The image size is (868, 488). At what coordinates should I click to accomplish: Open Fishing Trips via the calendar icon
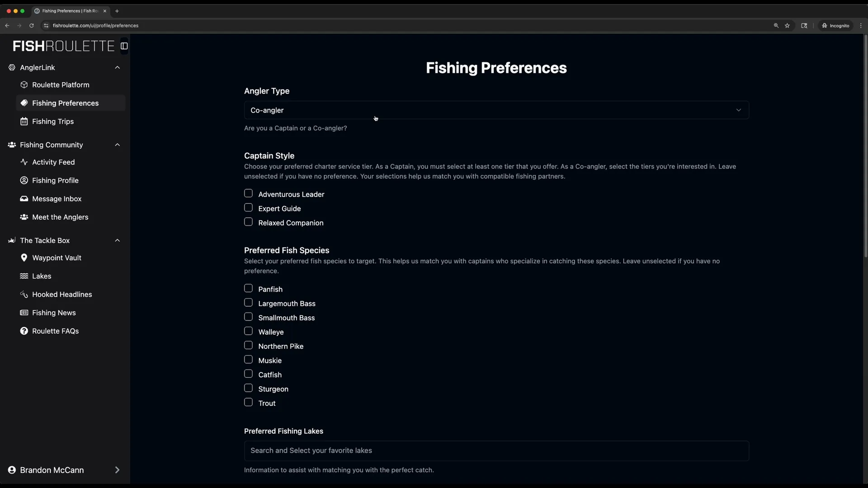pyautogui.click(x=25, y=121)
